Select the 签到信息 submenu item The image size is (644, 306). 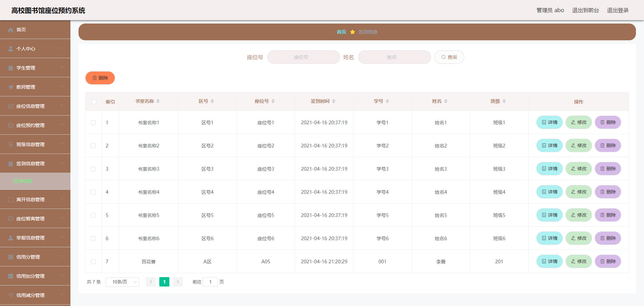click(23, 181)
